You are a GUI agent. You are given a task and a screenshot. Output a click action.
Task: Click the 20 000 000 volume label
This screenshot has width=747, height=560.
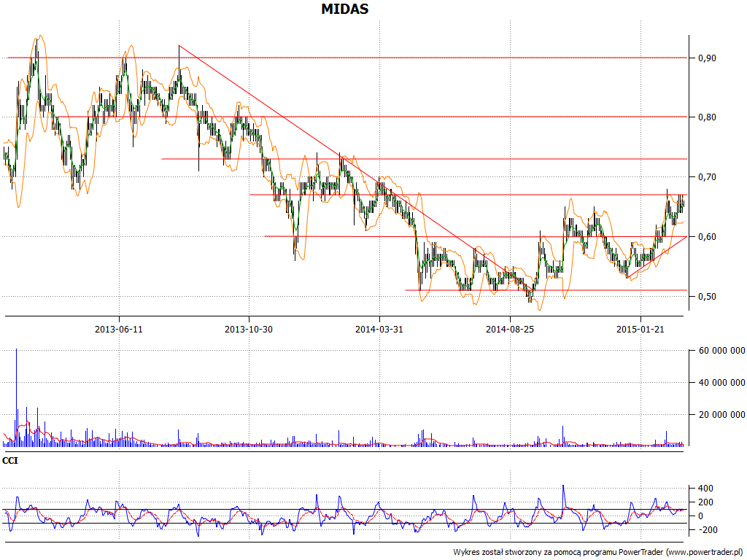721,415
